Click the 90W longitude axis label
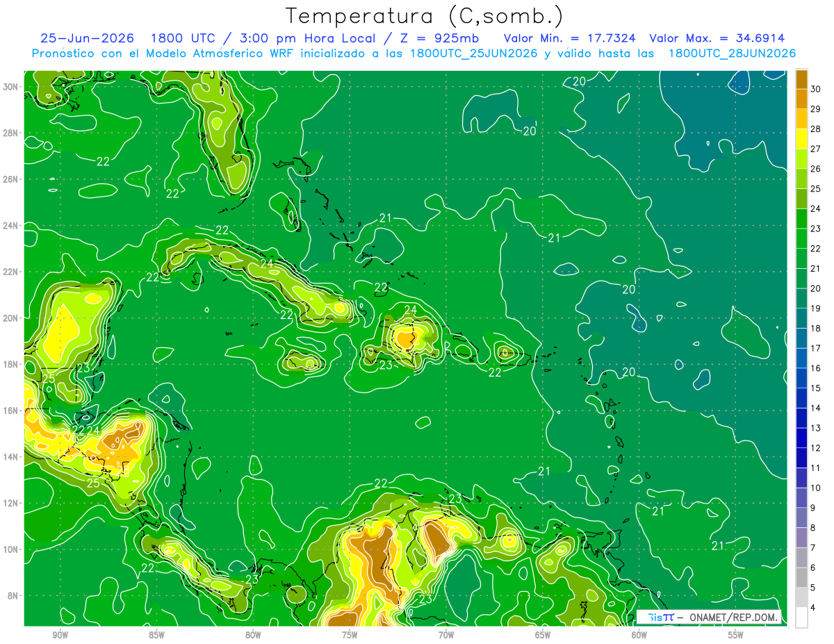Image resolution: width=834 pixels, height=644 pixels. coord(60,635)
